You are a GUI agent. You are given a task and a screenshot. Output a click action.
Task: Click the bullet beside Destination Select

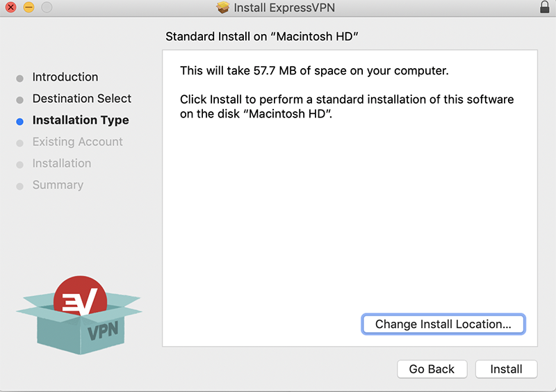pos(20,100)
